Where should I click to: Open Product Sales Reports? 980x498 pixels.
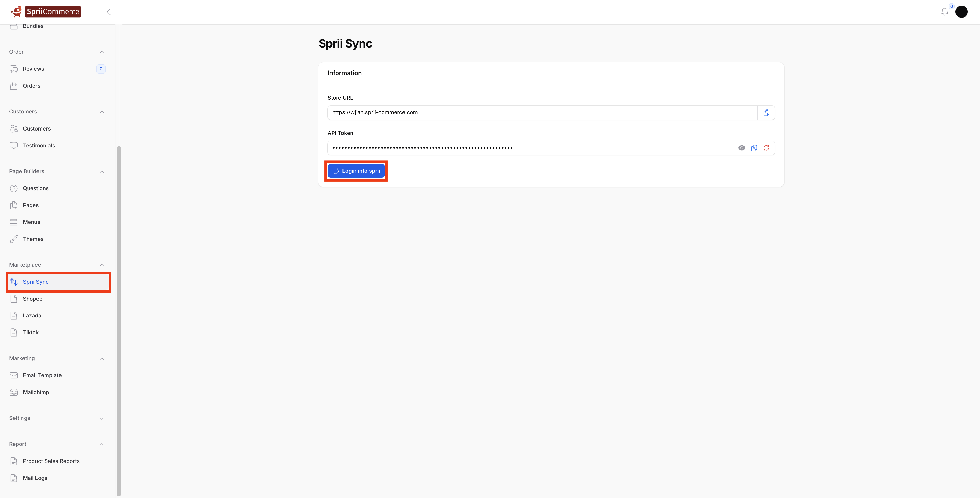51,461
